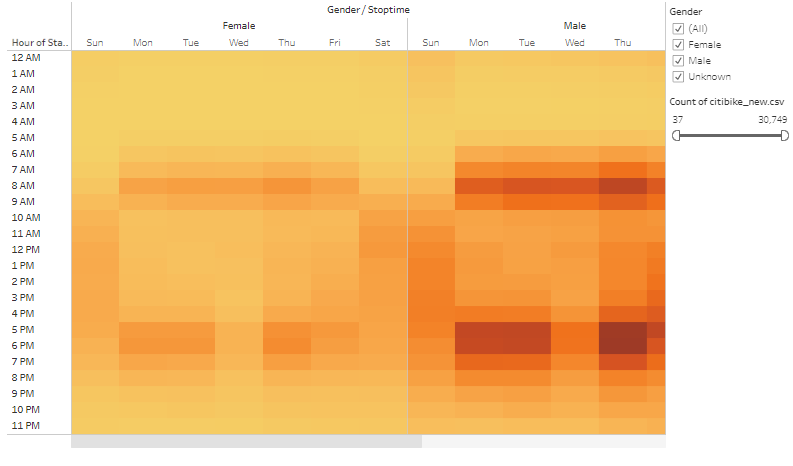Image resolution: width=793 pixels, height=466 pixels.
Task: Select the Male Tue column header
Action: pos(526,43)
